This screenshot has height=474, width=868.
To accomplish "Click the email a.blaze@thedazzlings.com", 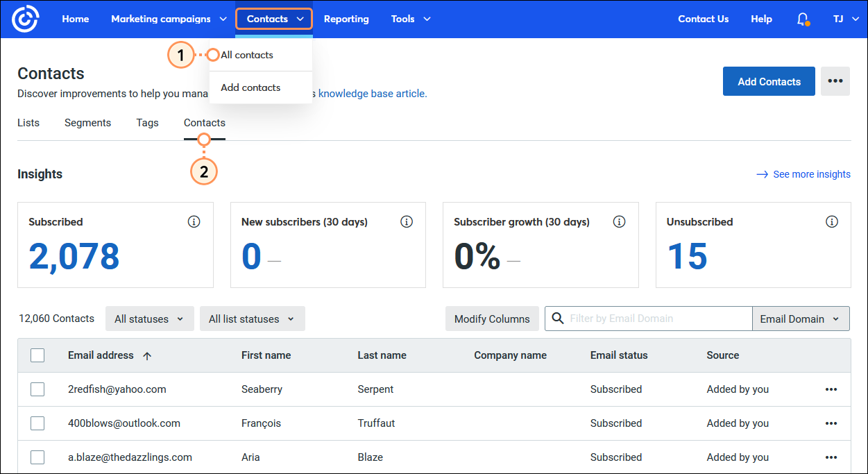I will pos(130,457).
